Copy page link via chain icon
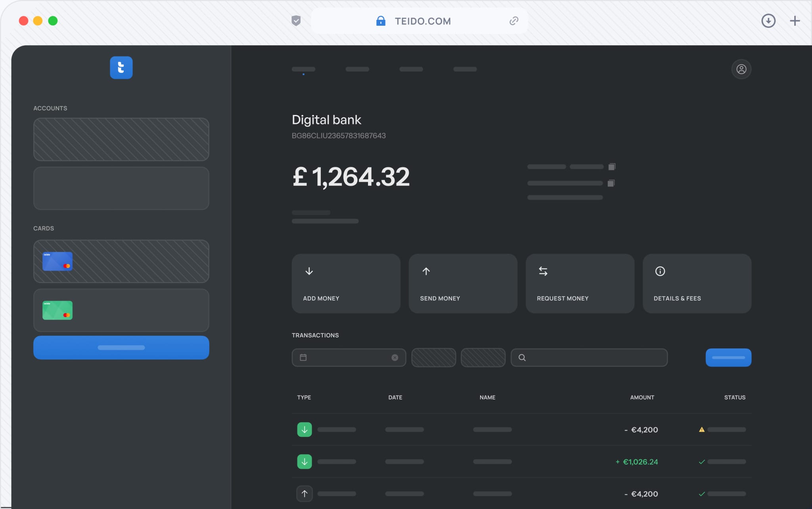The height and width of the screenshot is (509, 812). pos(514,21)
